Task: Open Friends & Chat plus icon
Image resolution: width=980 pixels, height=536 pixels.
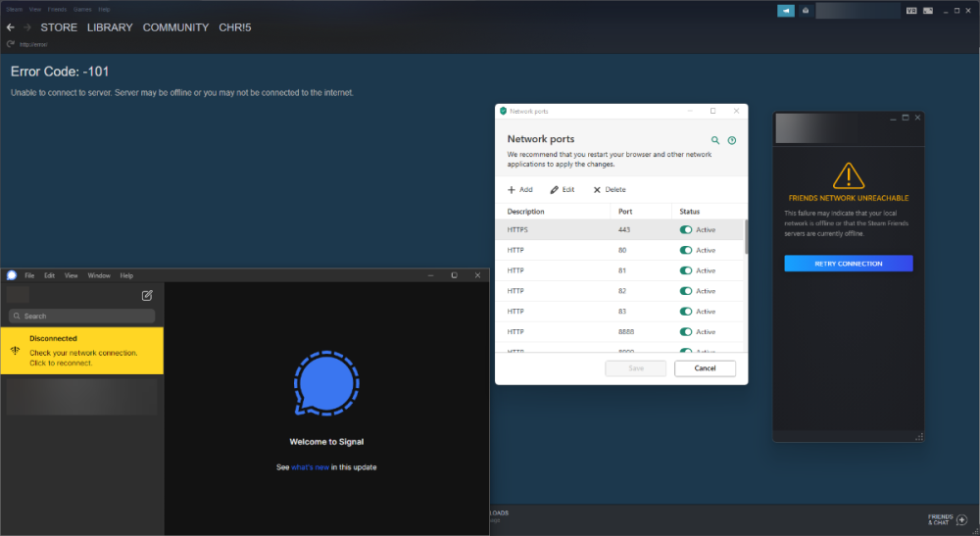Action: [x=961, y=519]
